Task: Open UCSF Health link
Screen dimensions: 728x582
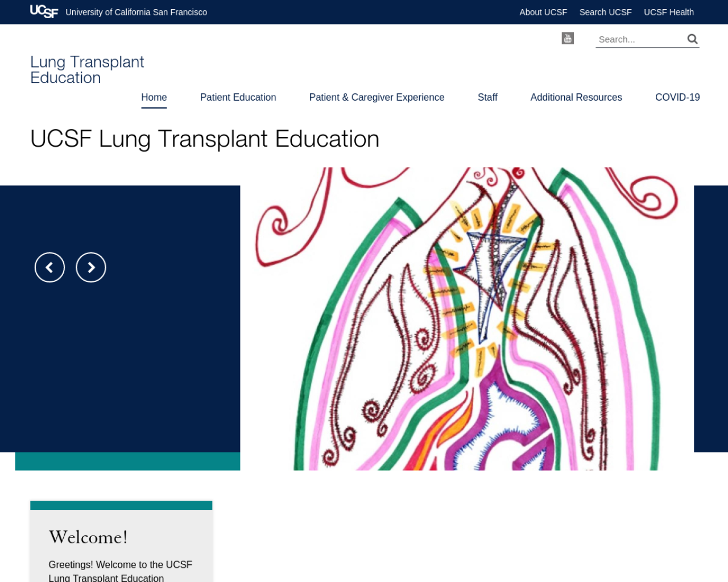Action: 669,12
